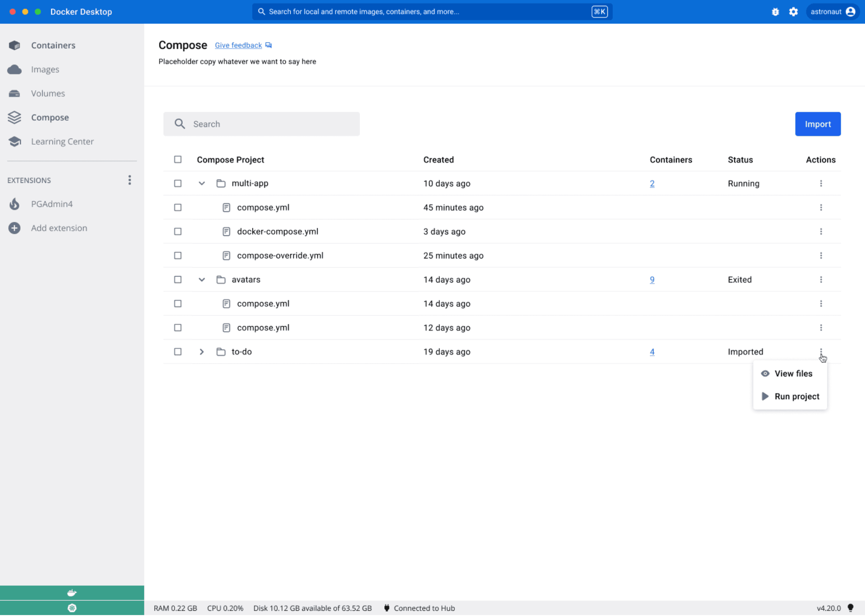Screen dimensions: 865x616
Task: Click the Add extension plus icon
Action: coord(14,228)
